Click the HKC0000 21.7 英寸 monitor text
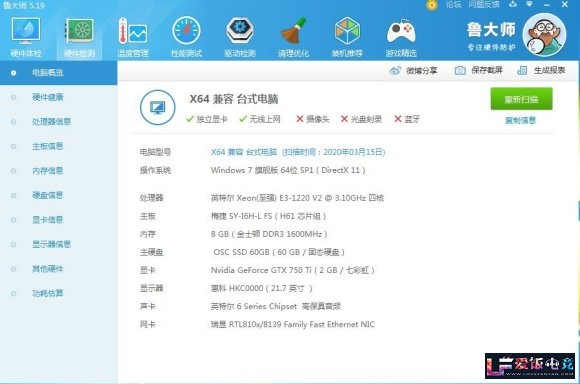This screenshot has height=384, width=580. pyautogui.click(x=262, y=288)
